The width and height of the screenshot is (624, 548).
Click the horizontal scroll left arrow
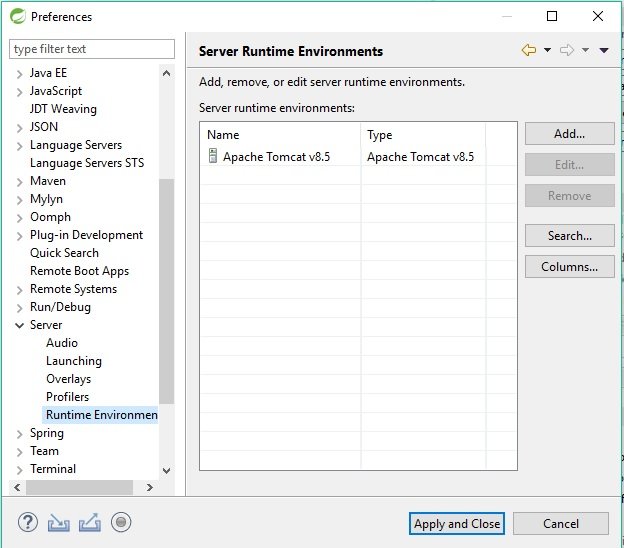(x=17, y=488)
